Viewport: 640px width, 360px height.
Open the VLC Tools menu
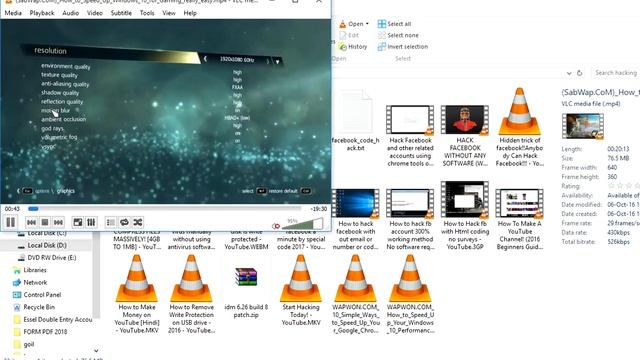pos(147,13)
